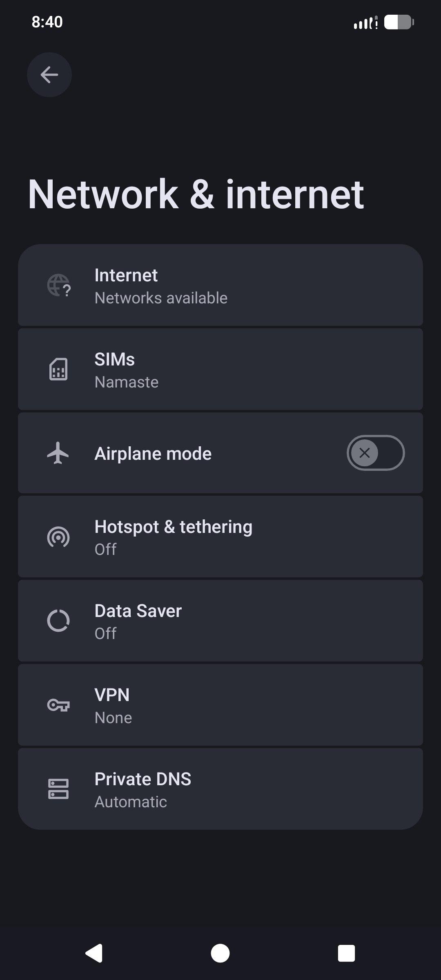The width and height of the screenshot is (441, 980).
Task: Open SIMs Namaste settings
Action: pos(220,370)
